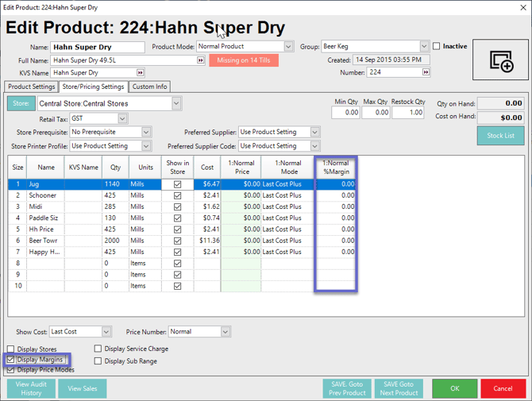Mark the product as Inactive

click(437, 47)
